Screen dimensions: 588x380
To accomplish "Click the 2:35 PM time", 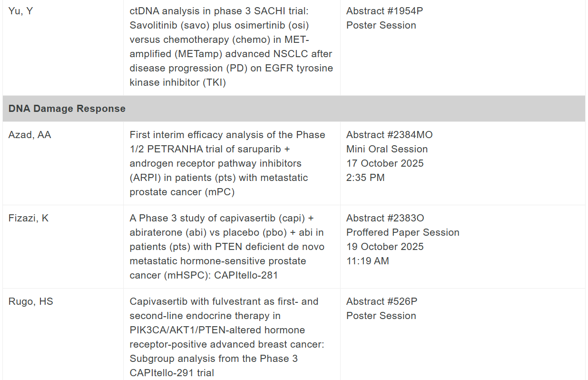I will 365,178.
